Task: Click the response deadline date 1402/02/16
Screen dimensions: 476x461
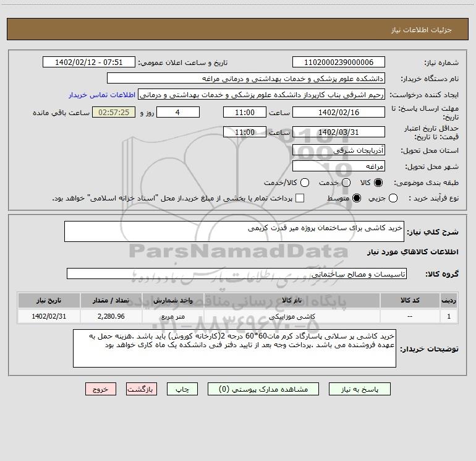Action: (x=339, y=112)
